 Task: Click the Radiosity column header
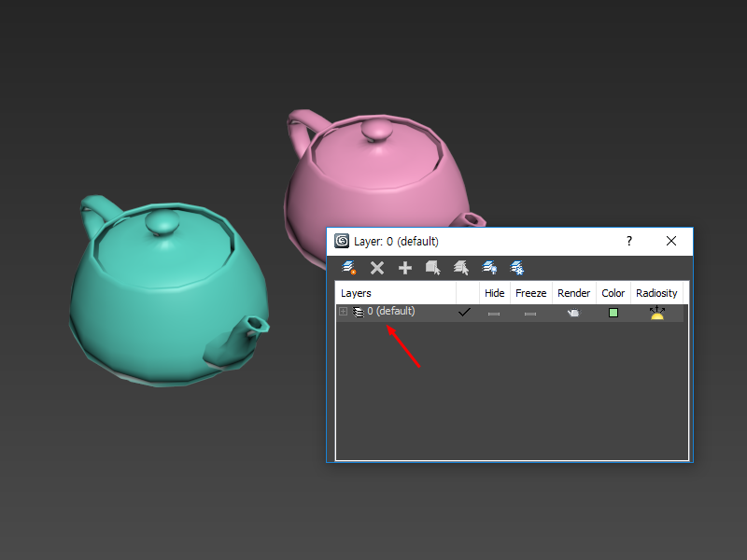[656, 293]
